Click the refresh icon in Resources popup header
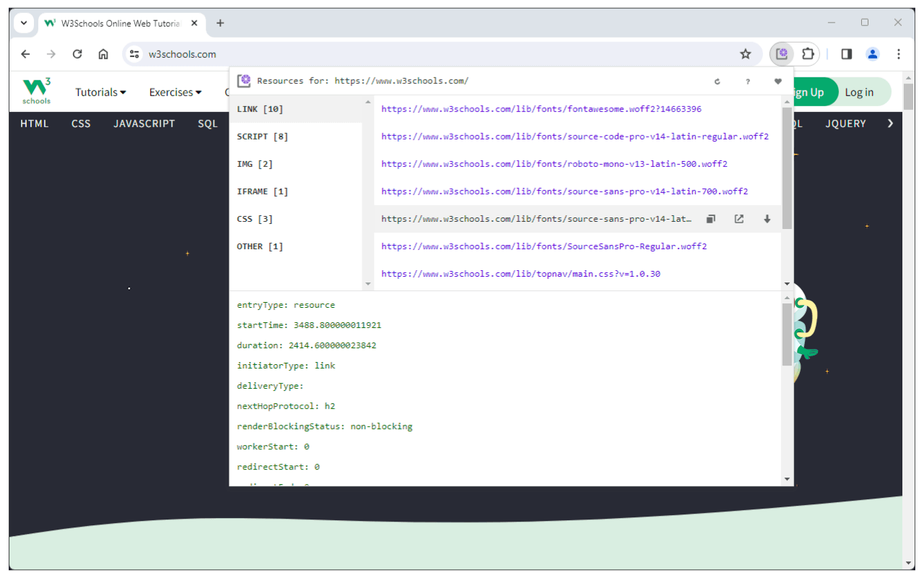This screenshot has height=578, width=924. tap(717, 81)
